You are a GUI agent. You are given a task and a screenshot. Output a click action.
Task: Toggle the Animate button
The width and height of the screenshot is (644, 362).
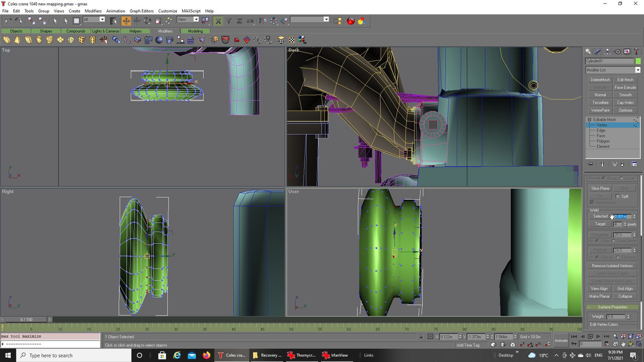pos(561,340)
